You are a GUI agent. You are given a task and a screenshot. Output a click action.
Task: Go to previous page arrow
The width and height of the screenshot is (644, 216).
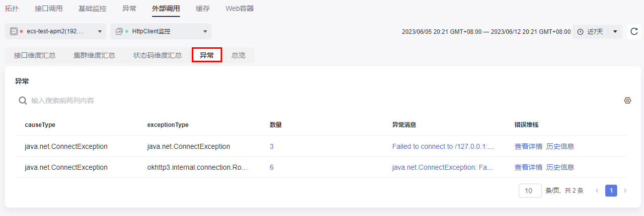[x=597, y=191]
